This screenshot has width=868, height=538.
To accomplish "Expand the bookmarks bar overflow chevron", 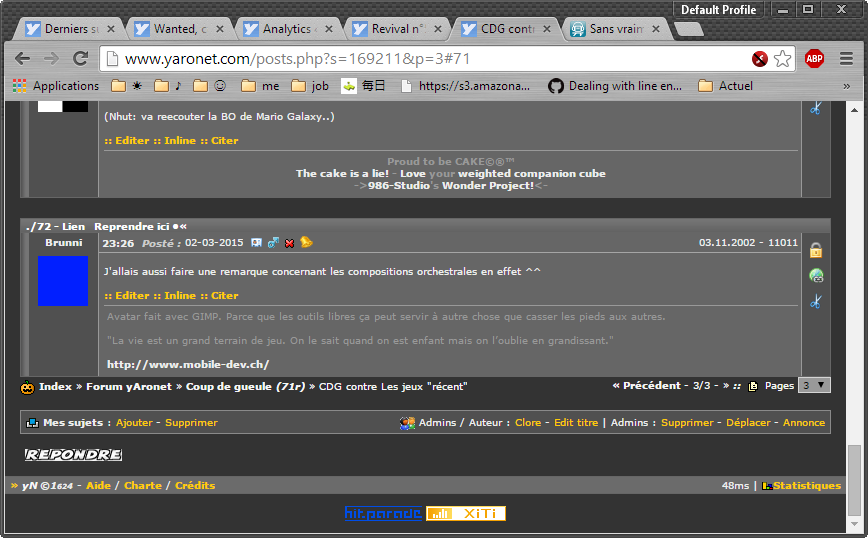I will coord(846,86).
